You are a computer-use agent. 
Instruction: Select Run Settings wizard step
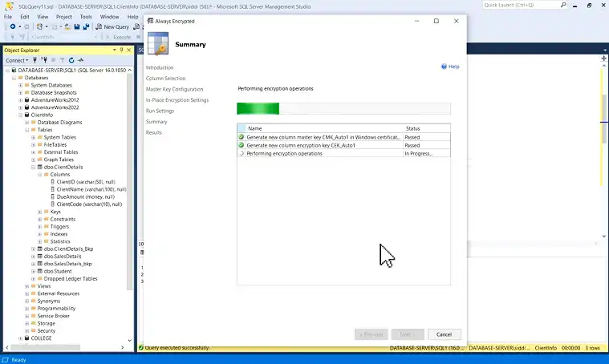click(160, 111)
